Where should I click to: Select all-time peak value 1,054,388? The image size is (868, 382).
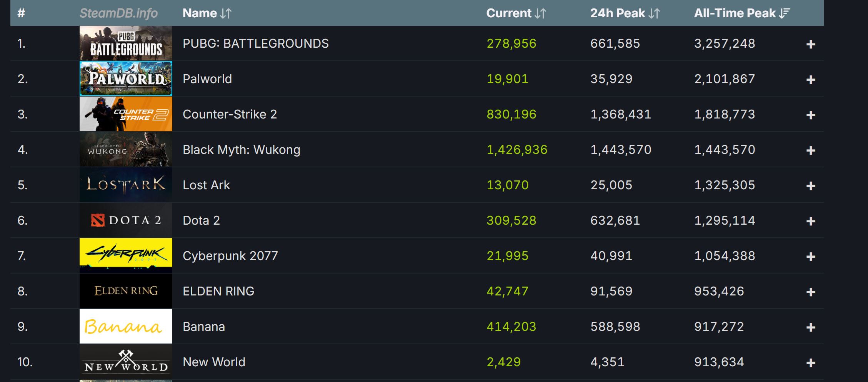[725, 256]
